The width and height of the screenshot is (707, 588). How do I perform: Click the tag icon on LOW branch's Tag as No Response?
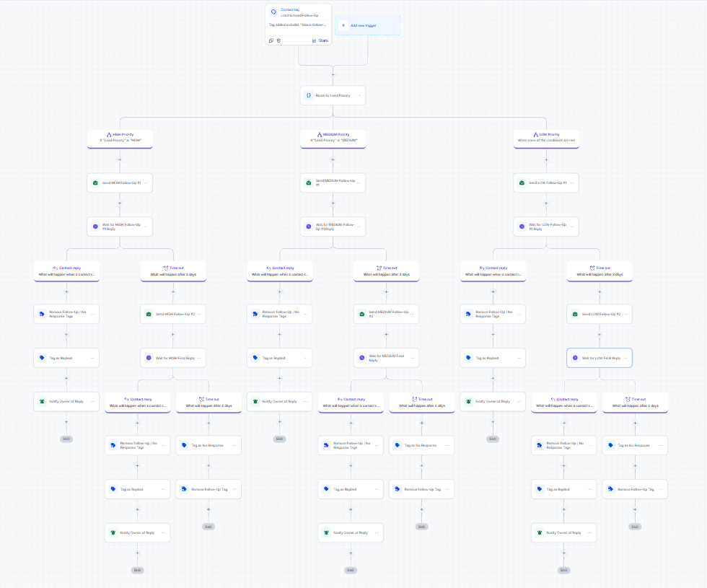[610, 445]
